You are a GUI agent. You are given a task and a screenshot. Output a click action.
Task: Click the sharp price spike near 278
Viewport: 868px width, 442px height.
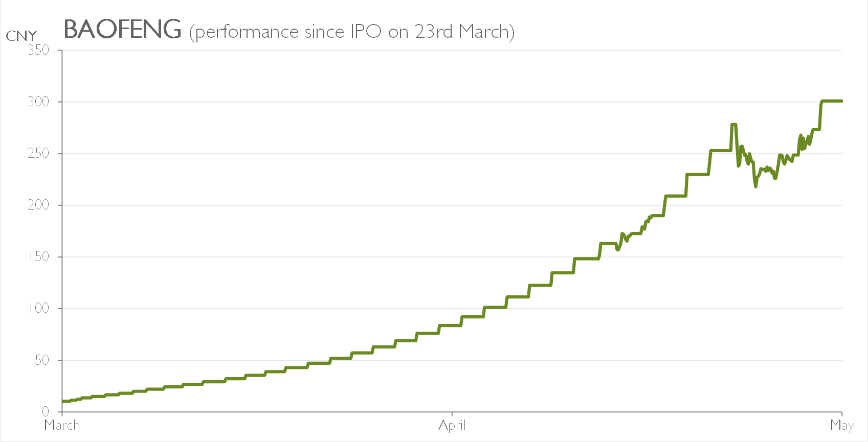coord(734,125)
